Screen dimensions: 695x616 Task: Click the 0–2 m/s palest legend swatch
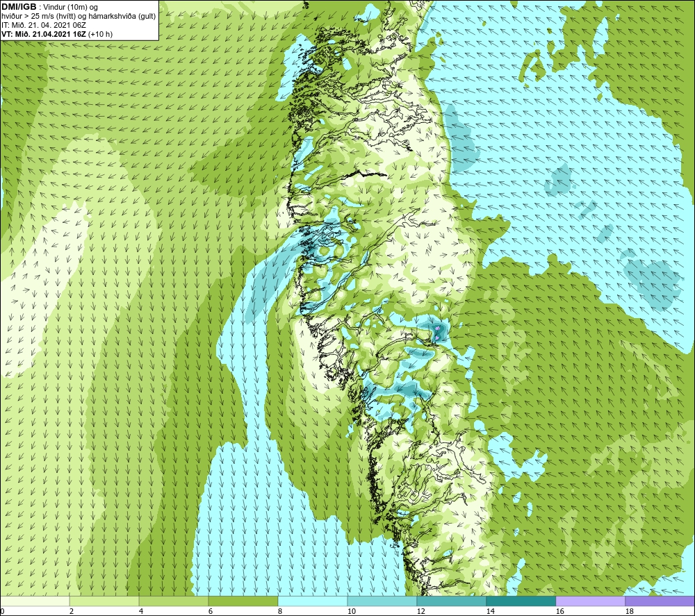click(35, 601)
